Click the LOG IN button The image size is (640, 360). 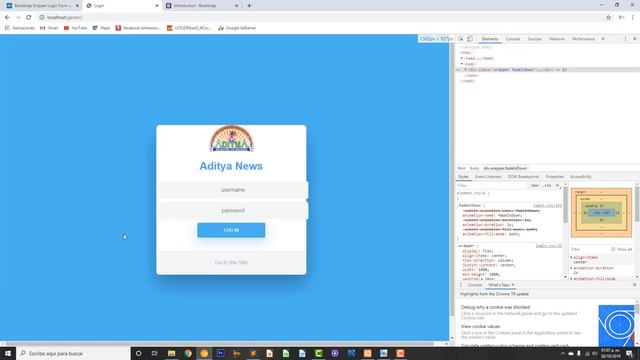tap(231, 230)
